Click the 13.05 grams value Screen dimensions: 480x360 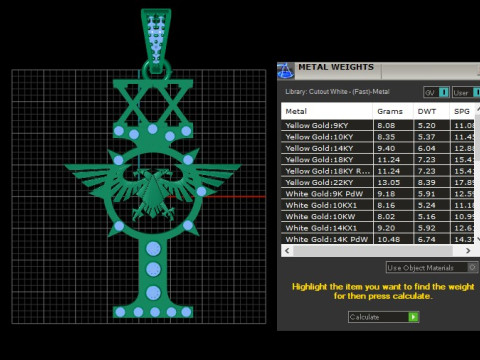[x=388, y=182]
